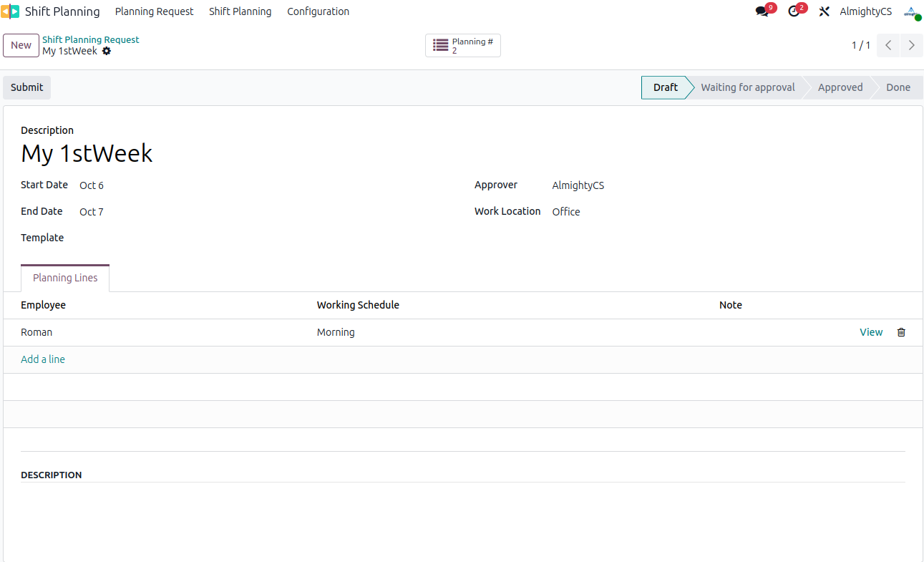Viewport: 924px width, 562px height.
Task: Go to the previous record arrow
Action: click(888, 45)
